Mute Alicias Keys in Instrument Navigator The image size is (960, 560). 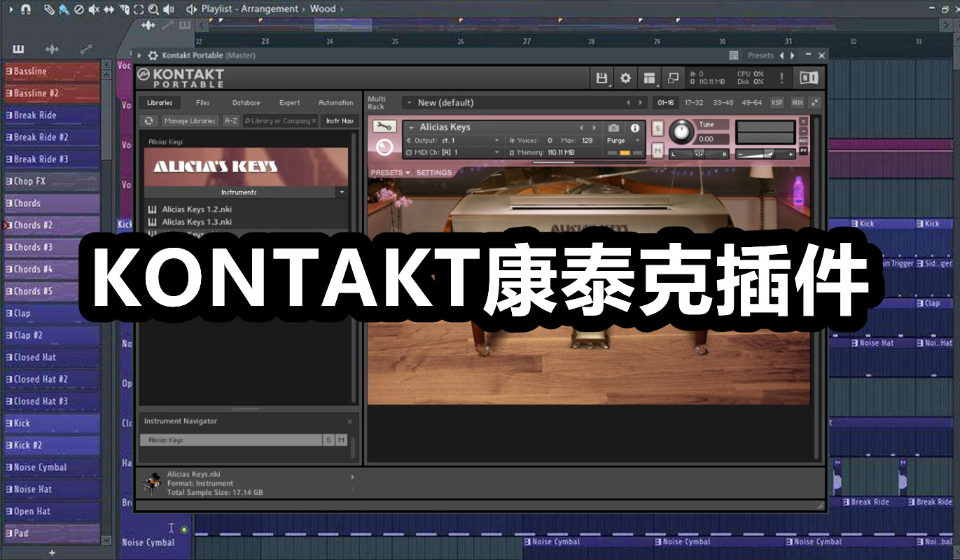[x=341, y=440]
